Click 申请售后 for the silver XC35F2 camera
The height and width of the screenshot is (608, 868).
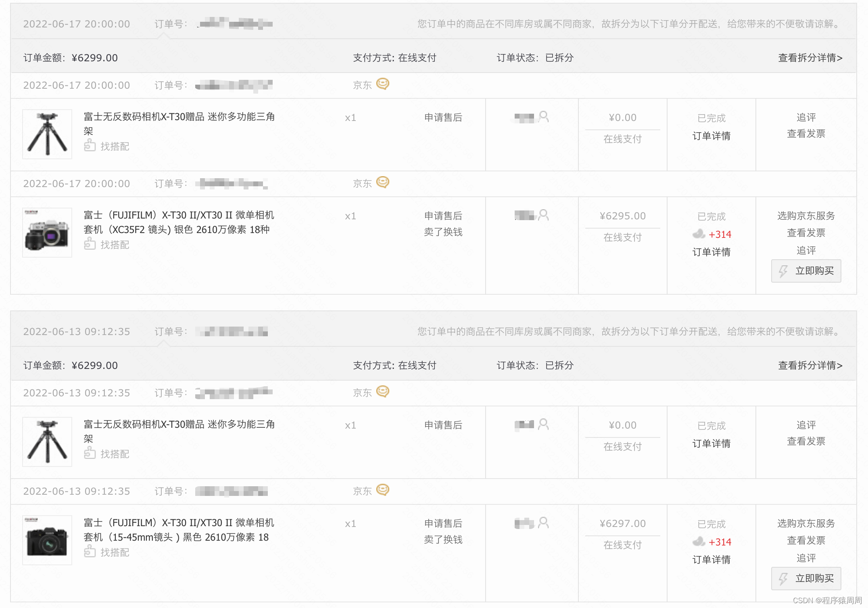[443, 216]
